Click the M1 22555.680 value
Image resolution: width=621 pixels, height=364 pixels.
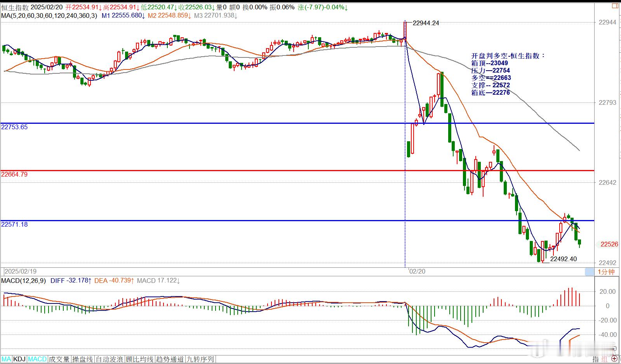click(124, 16)
